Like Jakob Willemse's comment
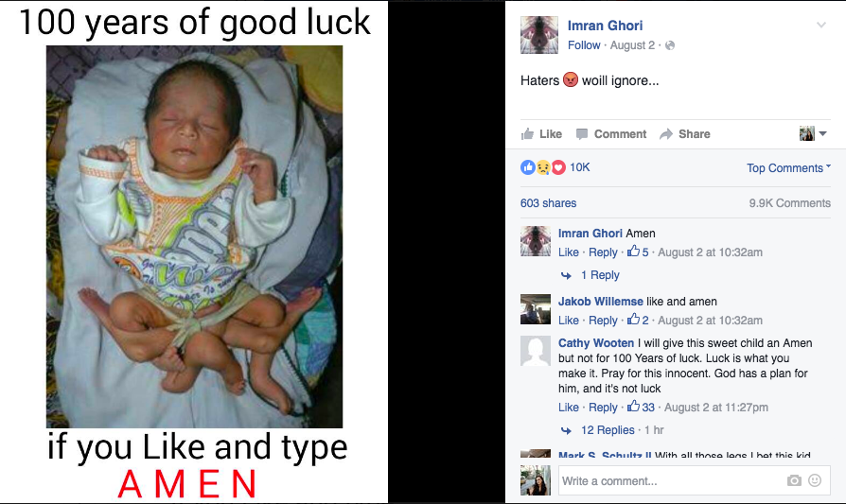Viewport: 846px width, 504px height. click(568, 321)
